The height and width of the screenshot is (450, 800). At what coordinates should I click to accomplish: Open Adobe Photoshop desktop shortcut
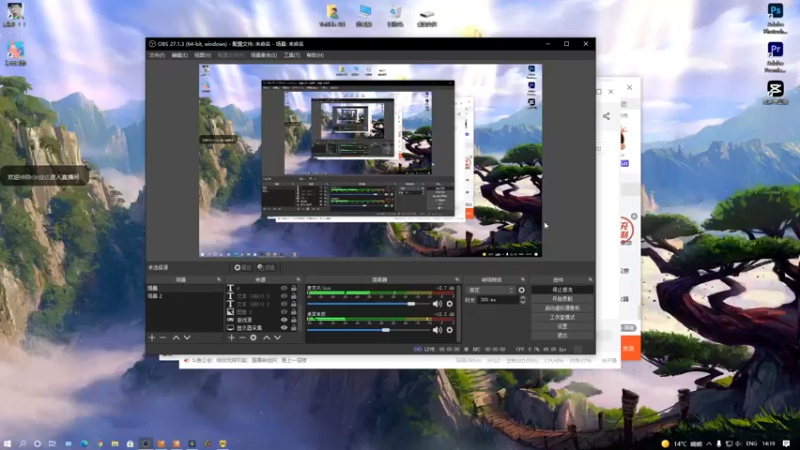coord(775,18)
